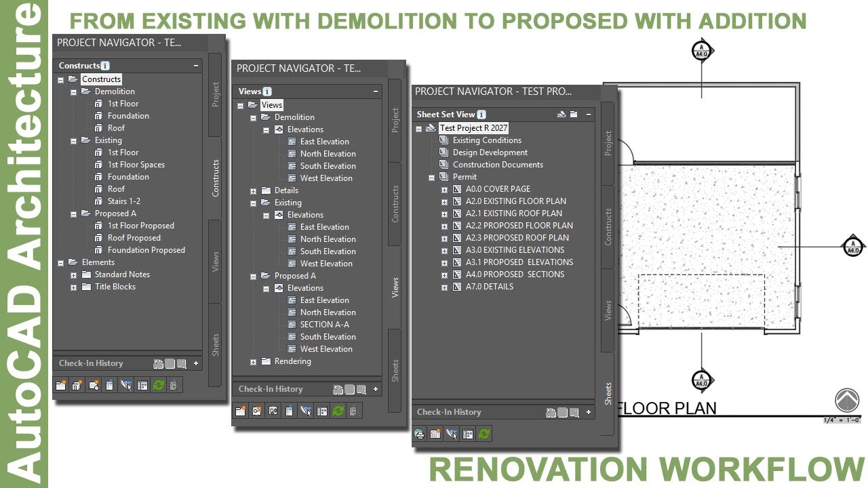
Task: Expand Check-In History plus in Constructs panel
Action: tap(196, 363)
